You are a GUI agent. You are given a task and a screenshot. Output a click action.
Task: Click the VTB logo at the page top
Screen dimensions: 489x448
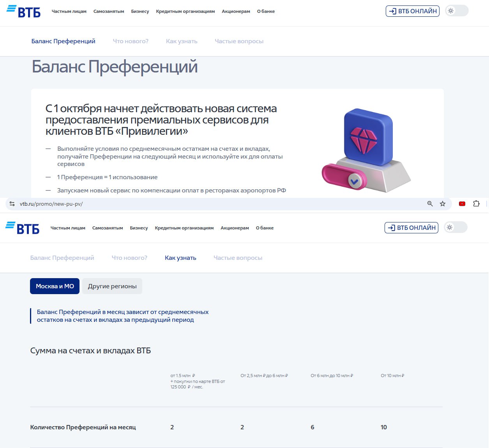point(24,11)
